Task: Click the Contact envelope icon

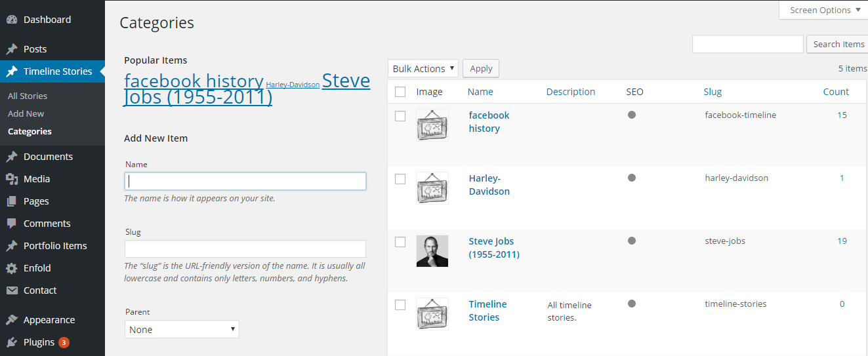Action: pyautogui.click(x=11, y=290)
